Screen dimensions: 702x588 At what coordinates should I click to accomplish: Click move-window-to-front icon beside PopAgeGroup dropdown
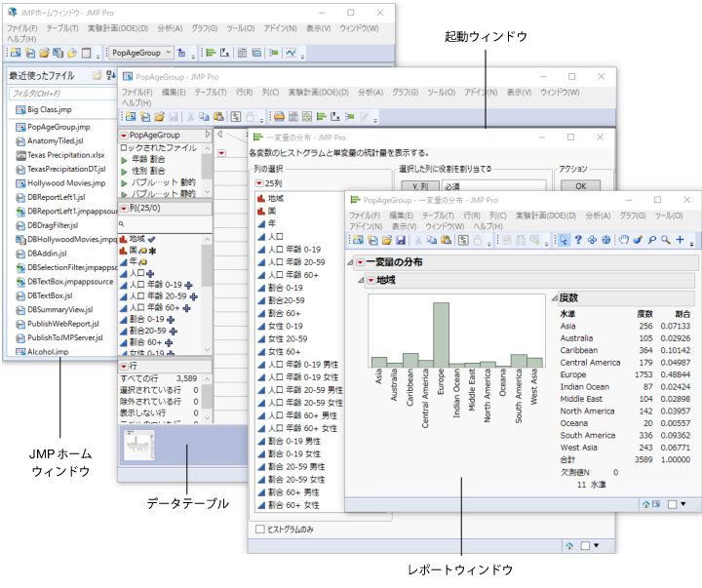(181, 53)
